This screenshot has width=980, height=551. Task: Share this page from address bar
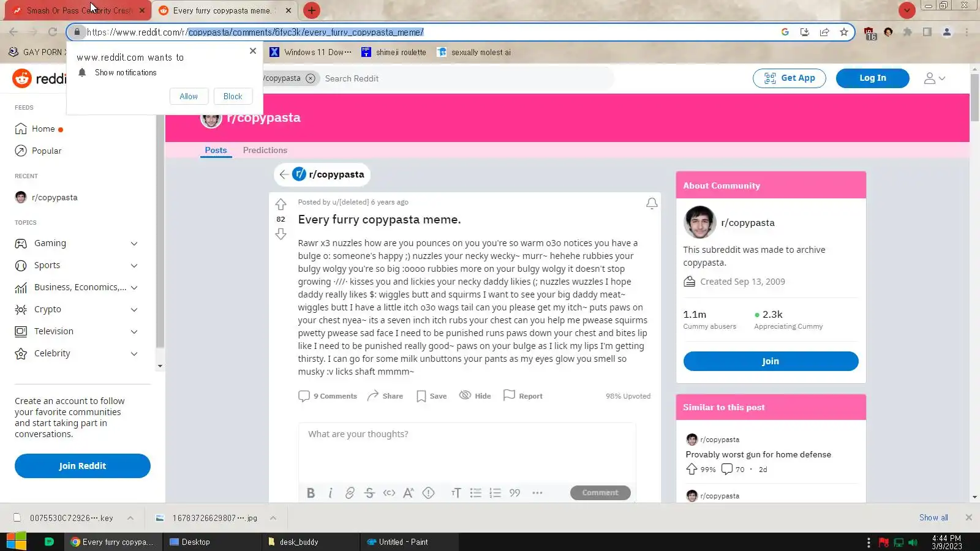pos(824,32)
